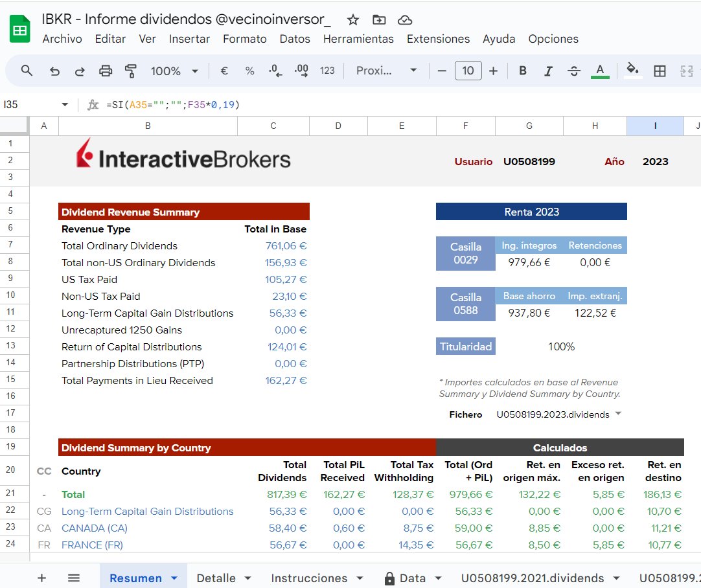Image resolution: width=701 pixels, height=588 pixels.
Task: Edit the font size field
Action: coord(468,71)
